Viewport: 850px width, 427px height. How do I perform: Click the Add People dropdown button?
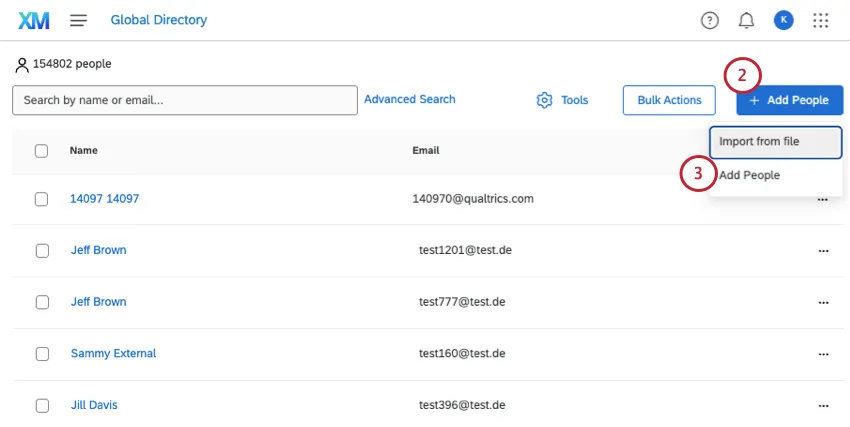pos(789,100)
